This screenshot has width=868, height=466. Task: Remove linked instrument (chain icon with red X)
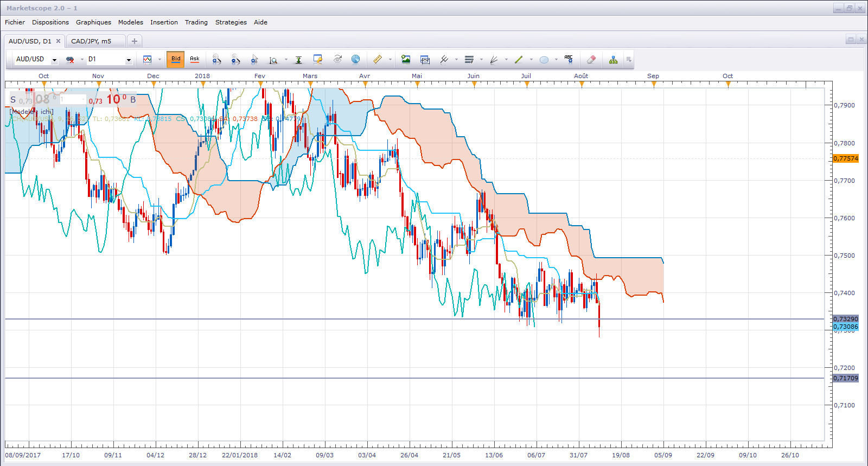pos(70,60)
